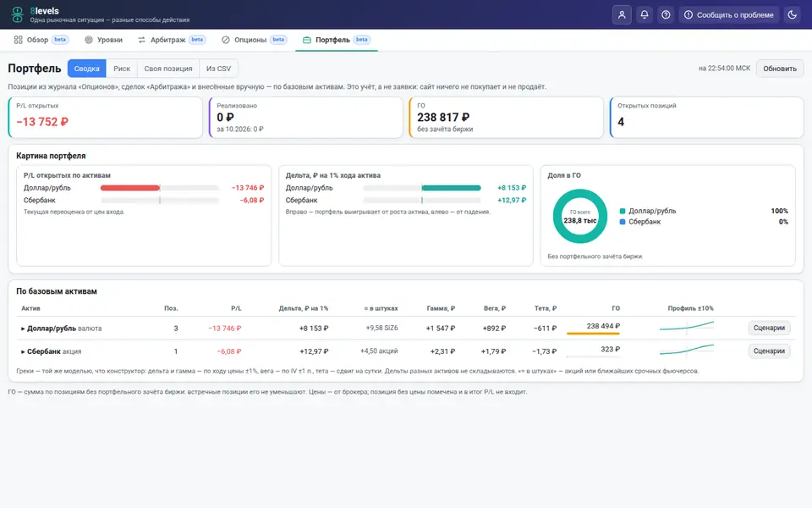Open Сценарии for Сбербанк

769,351
